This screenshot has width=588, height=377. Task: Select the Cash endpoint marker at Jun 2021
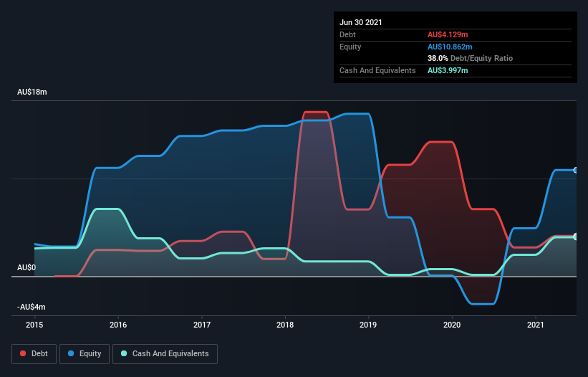point(576,237)
